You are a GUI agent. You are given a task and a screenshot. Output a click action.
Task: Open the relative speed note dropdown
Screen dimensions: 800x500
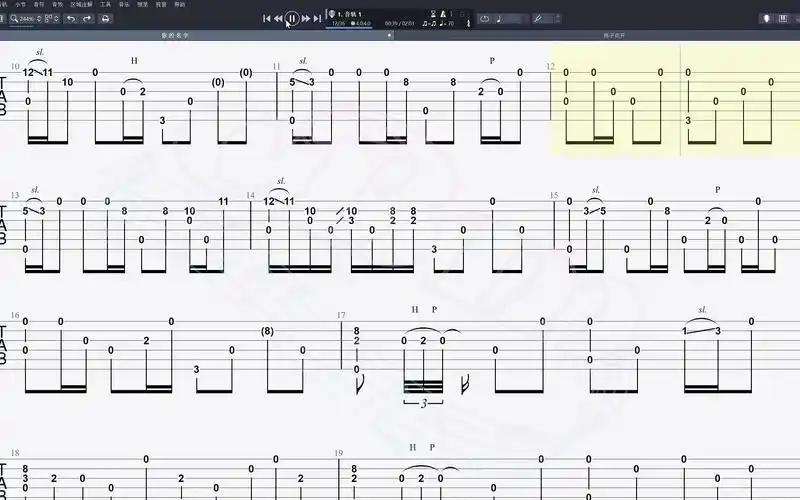[x=512, y=18]
